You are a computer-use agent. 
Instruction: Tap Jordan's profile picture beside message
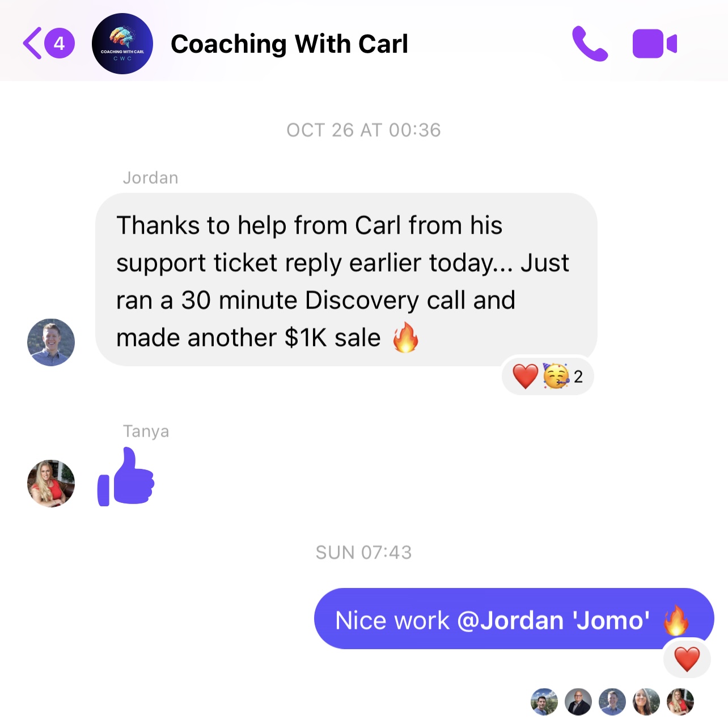51,342
